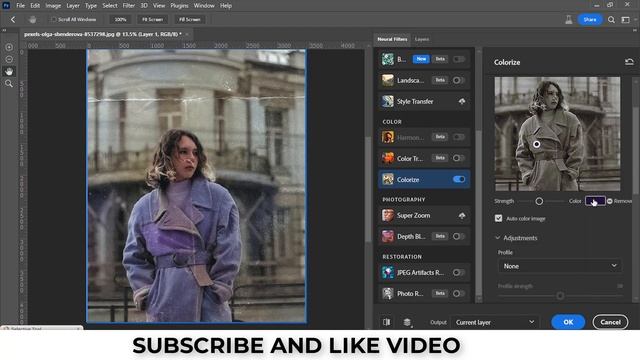The width and height of the screenshot is (640, 360).
Task: Enable the Photo Restoration filter toggle
Action: [x=459, y=293]
